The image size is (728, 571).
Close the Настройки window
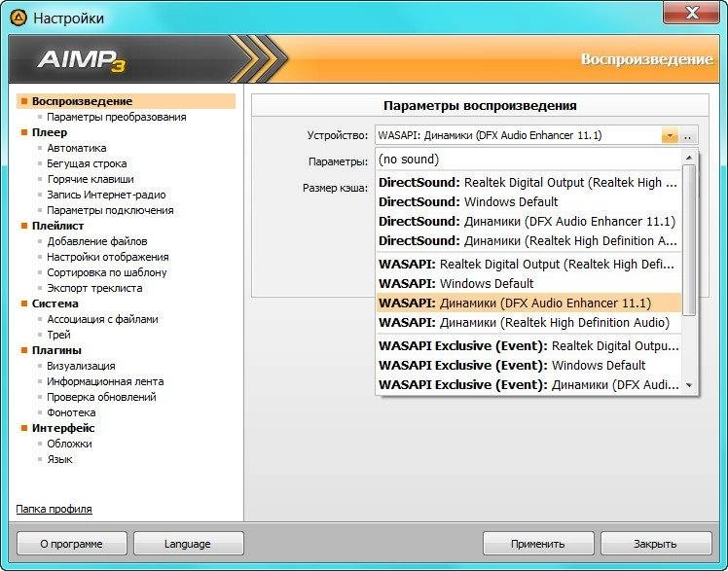click(692, 13)
